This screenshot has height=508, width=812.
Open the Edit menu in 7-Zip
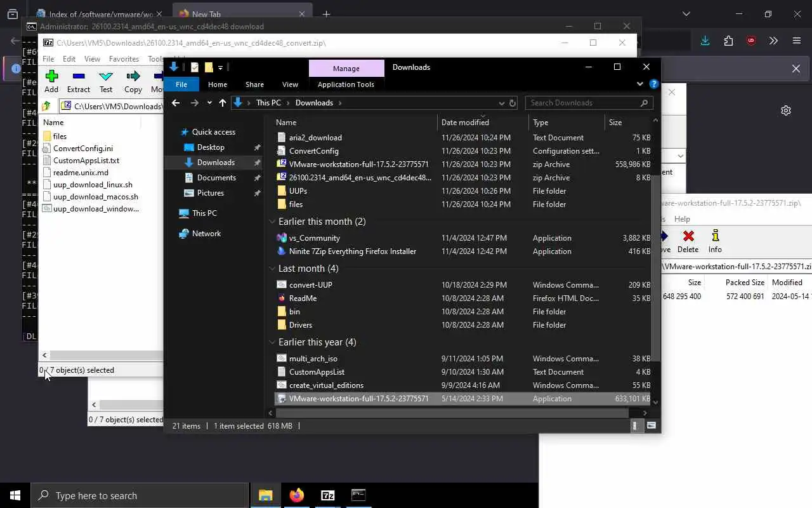(69, 59)
